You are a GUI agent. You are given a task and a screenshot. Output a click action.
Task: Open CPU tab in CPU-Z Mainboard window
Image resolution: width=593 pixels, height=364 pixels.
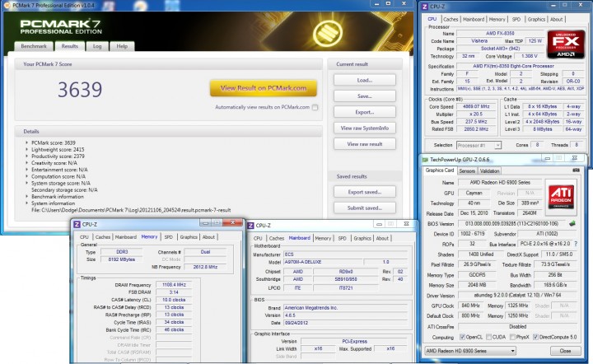point(258,238)
